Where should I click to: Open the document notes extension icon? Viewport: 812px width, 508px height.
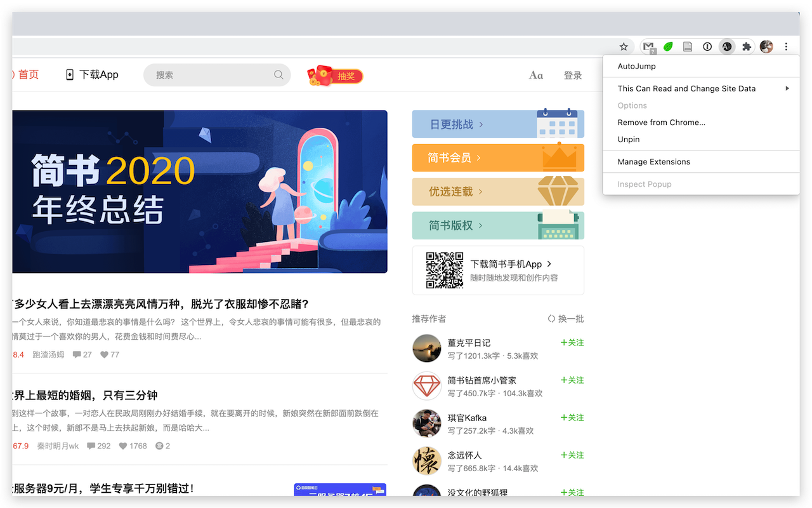[688, 46]
